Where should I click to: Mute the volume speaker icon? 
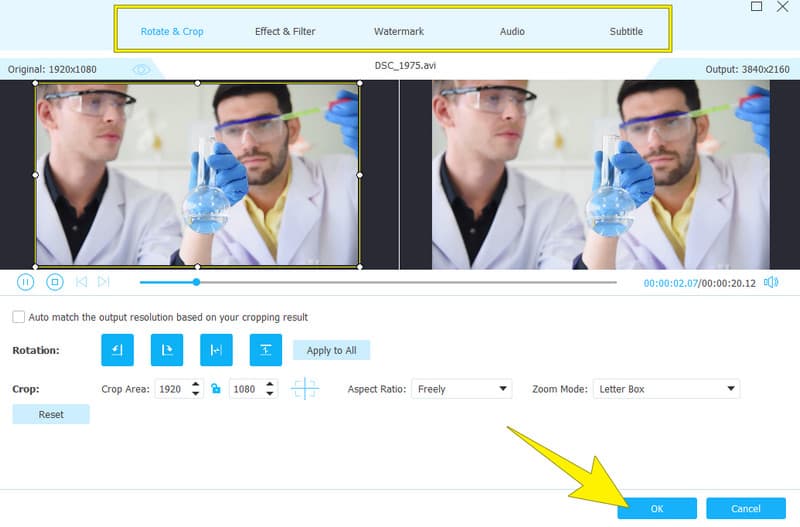(x=771, y=282)
